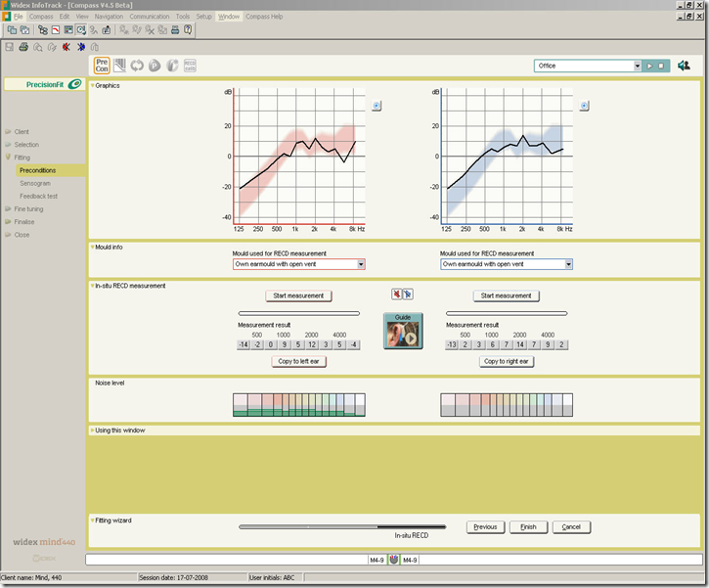Open the File menu
709x588 pixels.
click(x=18, y=17)
